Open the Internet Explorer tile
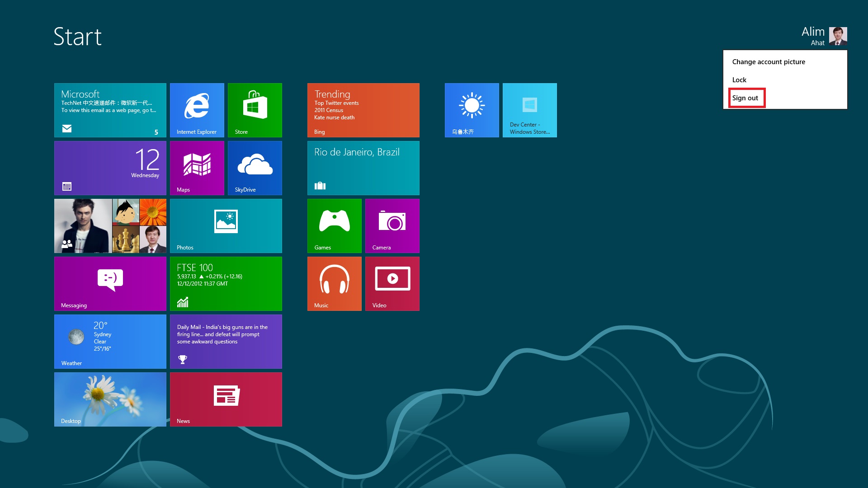Viewport: 868px width, 488px height. (197, 110)
